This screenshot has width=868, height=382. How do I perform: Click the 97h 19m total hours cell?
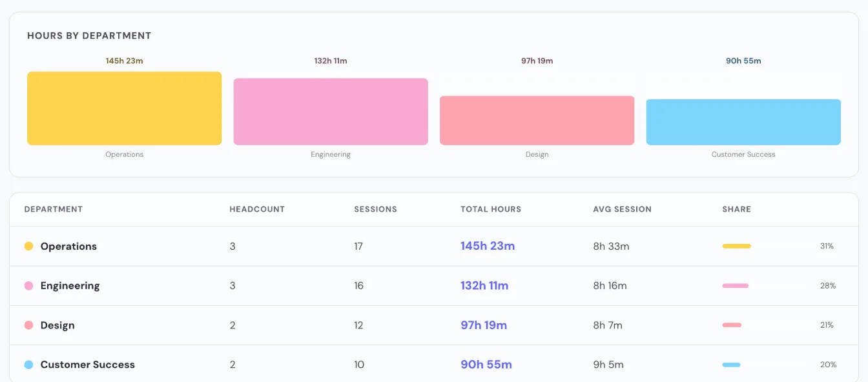(484, 325)
